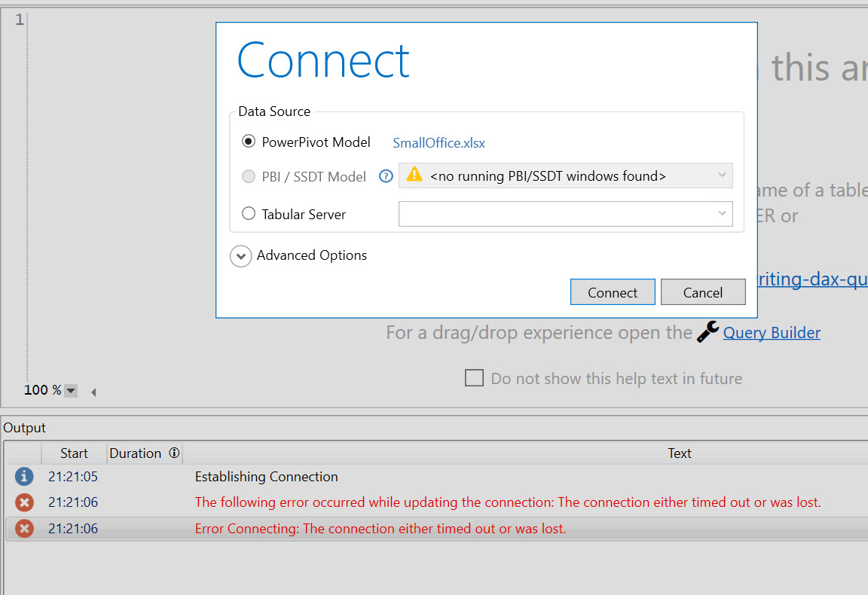Click the Query Builder wrench icon

click(x=707, y=331)
